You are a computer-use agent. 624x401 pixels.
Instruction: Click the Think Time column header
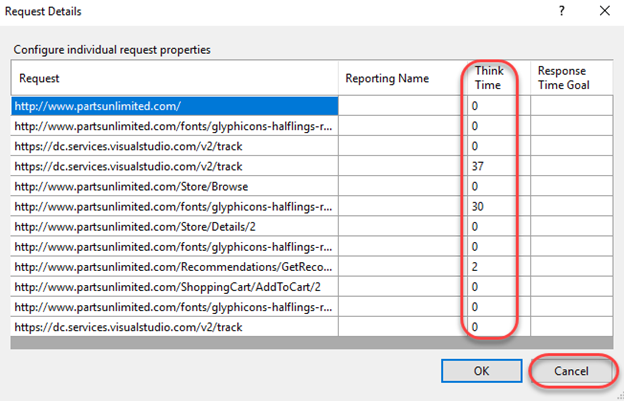pos(499,78)
